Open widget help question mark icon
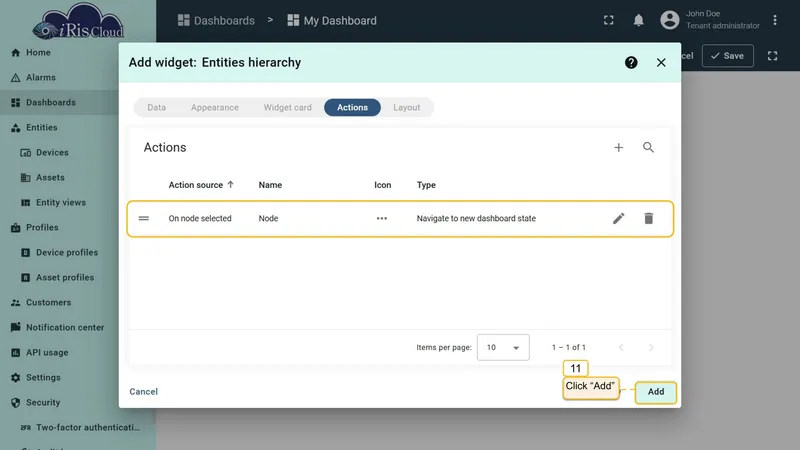The width and height of the screenshot is (800, 450). click(631, 62)
